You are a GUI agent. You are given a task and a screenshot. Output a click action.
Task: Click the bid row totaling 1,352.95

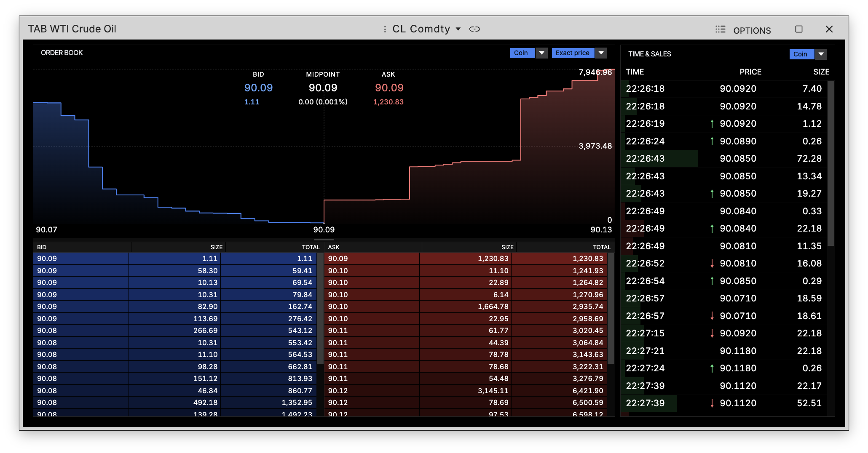[x=175, y=402]
